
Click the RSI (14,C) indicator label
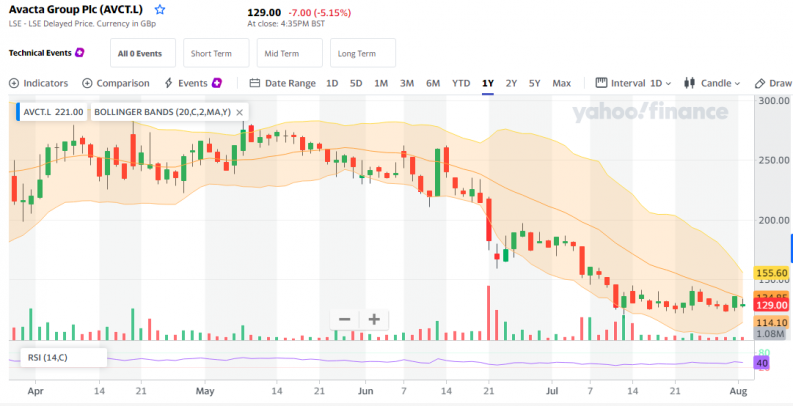point(49,357)
